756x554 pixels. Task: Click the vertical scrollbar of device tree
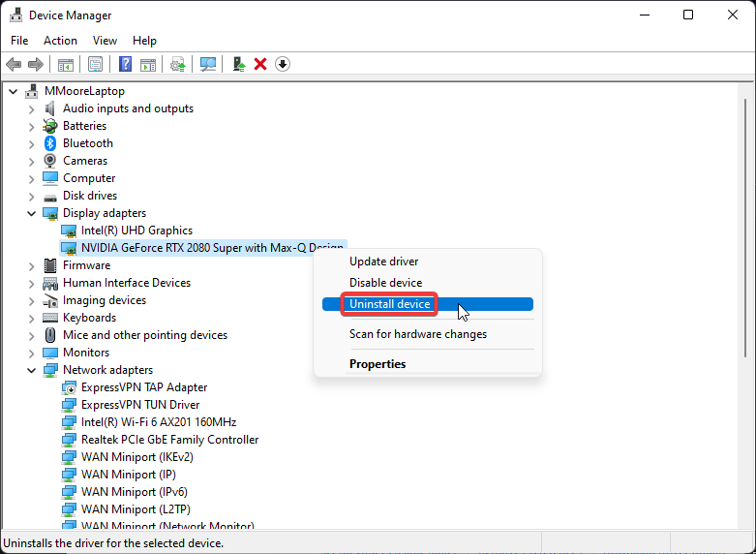coord(746,227)
